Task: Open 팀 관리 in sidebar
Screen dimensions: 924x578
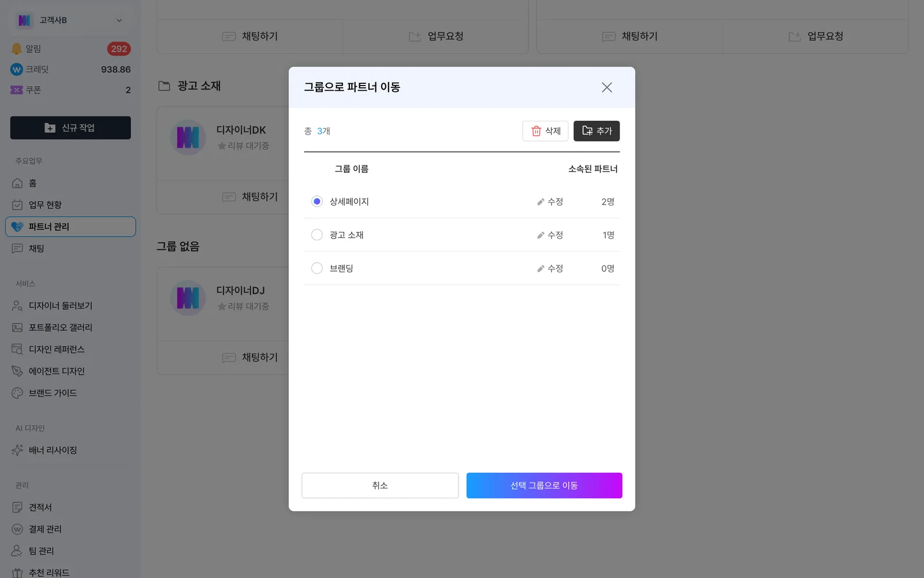Action: (70, 551)
